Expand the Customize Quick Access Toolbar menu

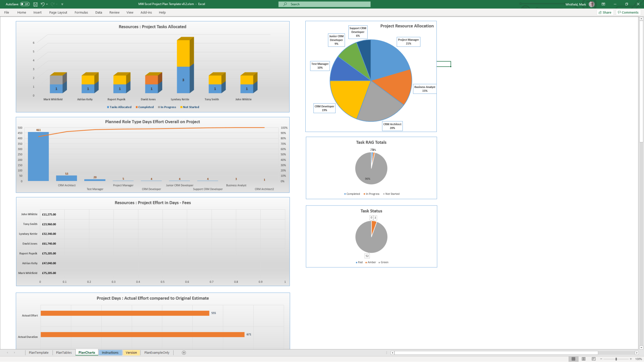coord(62,4)
